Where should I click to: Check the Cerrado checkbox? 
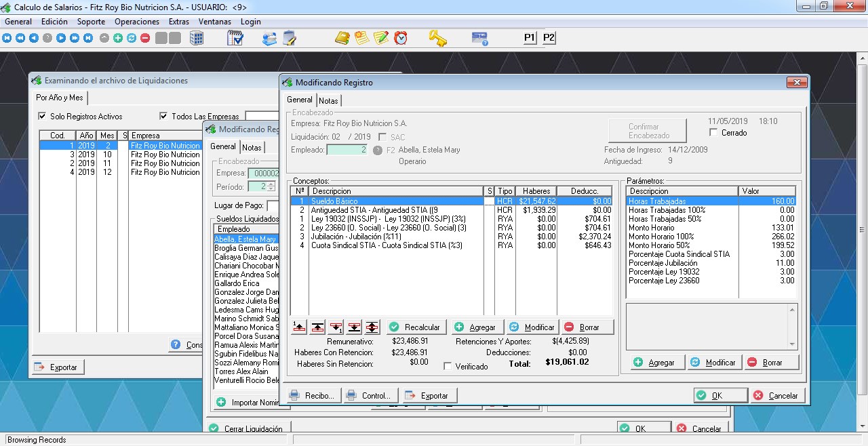[x=713, y=133]
